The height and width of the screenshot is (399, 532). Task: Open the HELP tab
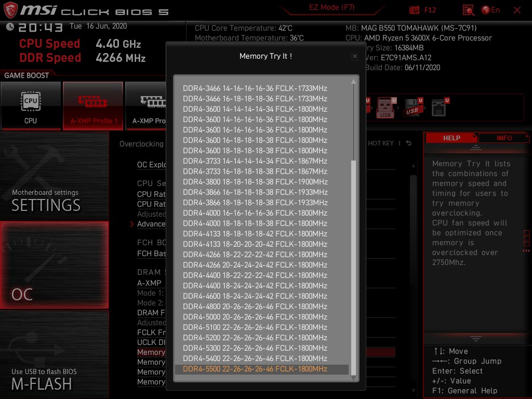(x=451, y=138)
